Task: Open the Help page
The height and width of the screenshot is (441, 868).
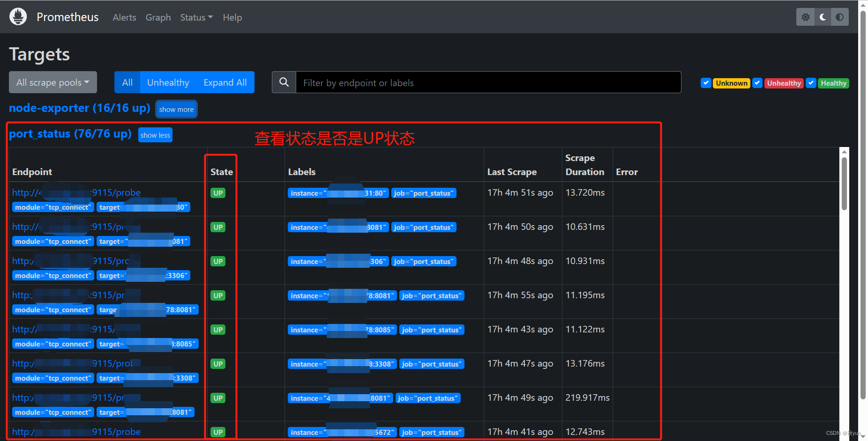Action: pos(232,17)
